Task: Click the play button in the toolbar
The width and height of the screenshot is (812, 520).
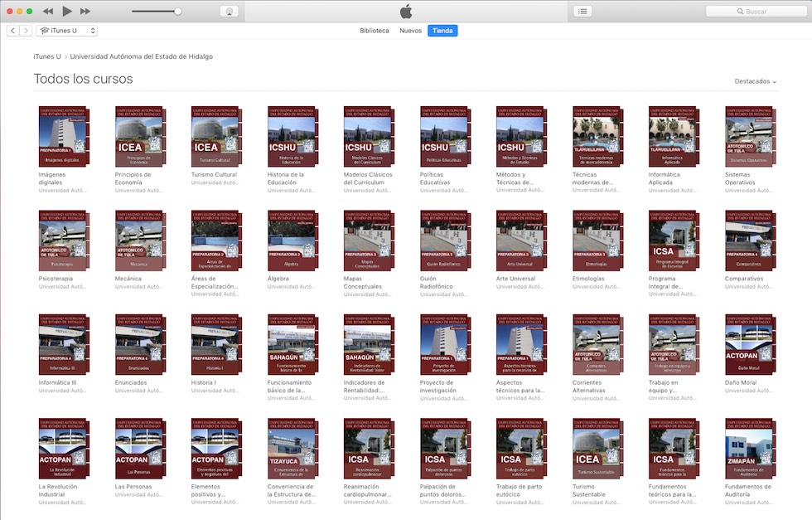Action: (x=67, y=11)
